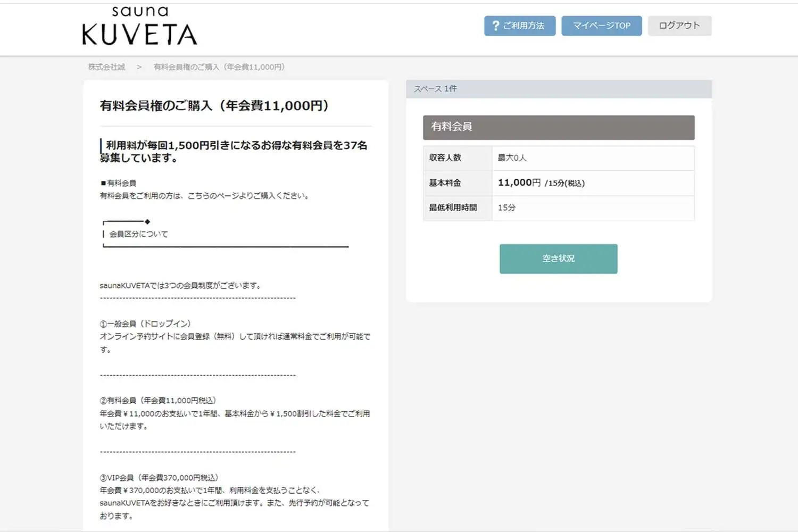798x532 pixels.
Task: Click the 空き状況 availability button
Action: pos(559,259)
